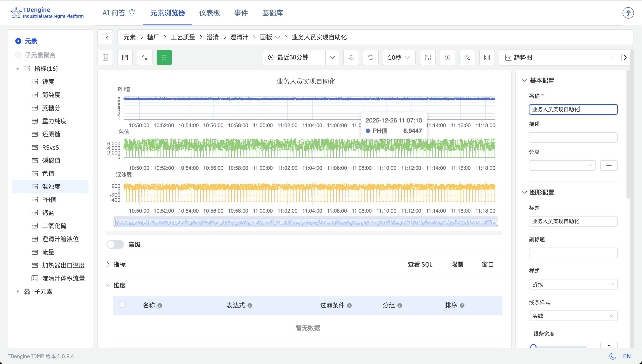Collapse the left element tree sidebar
This screenshot has width=642, height=364.
click(105, 37)
